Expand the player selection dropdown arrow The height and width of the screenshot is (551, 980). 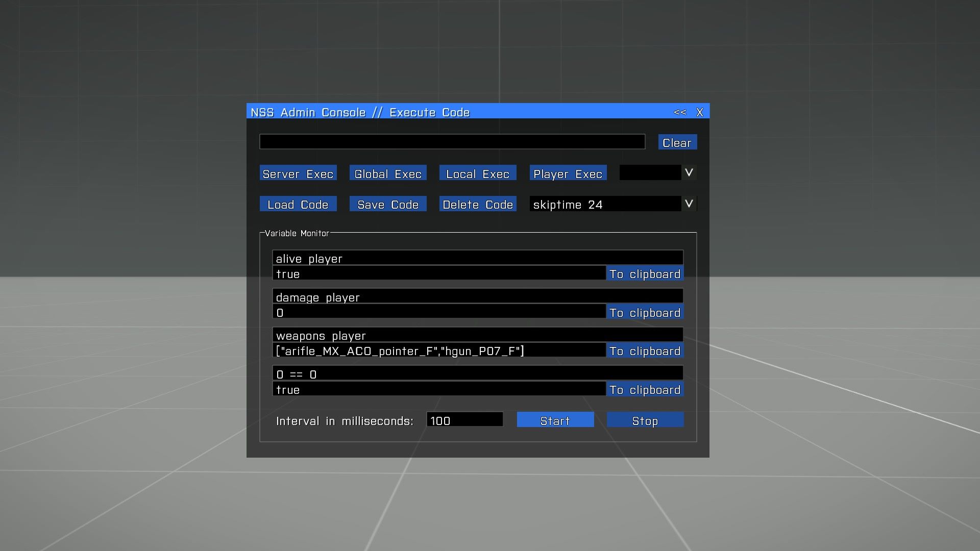point(689,173)
